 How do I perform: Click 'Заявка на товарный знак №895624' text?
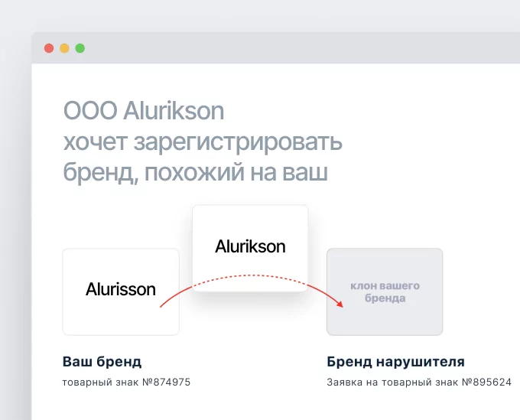419,383
